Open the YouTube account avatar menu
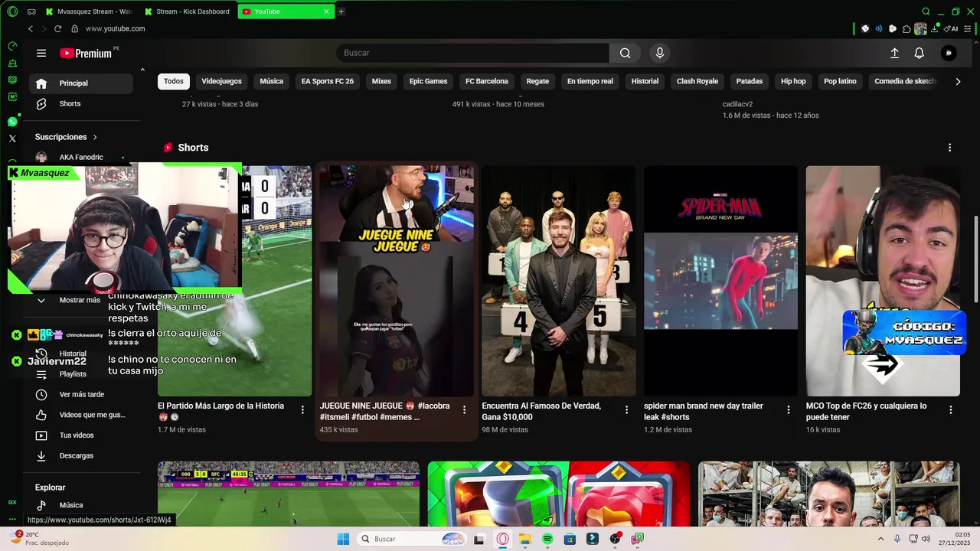The image size is (980, 551). [949, 53]
